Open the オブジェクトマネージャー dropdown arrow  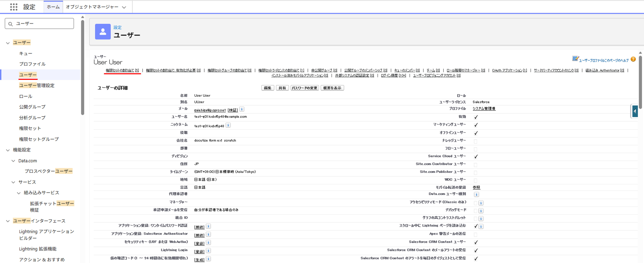[x=124, y=7]
